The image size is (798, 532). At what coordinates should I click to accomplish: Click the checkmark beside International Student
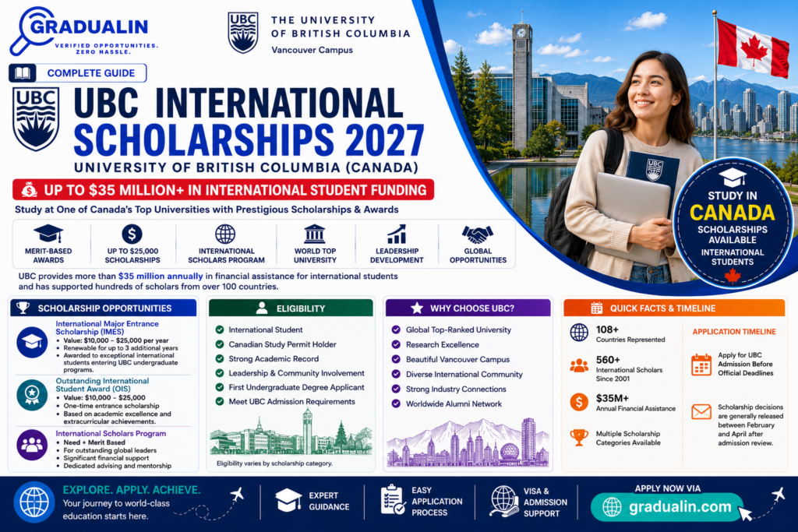(220, 329)
